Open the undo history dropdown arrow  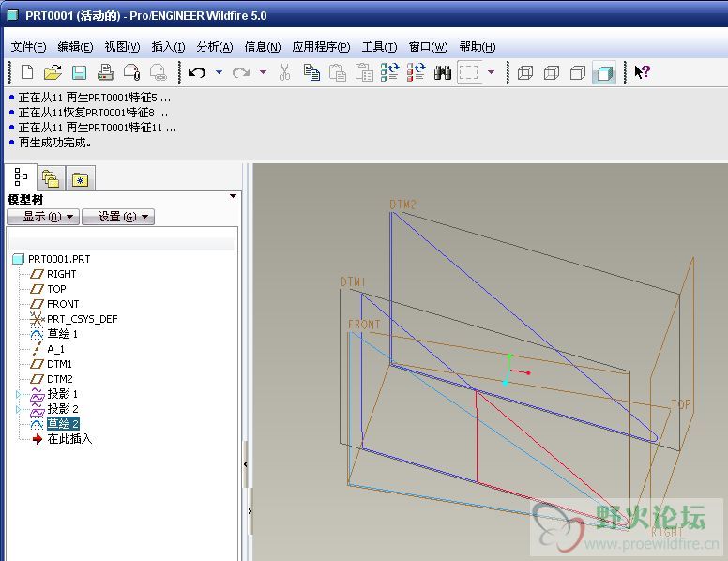click(220, 72)
